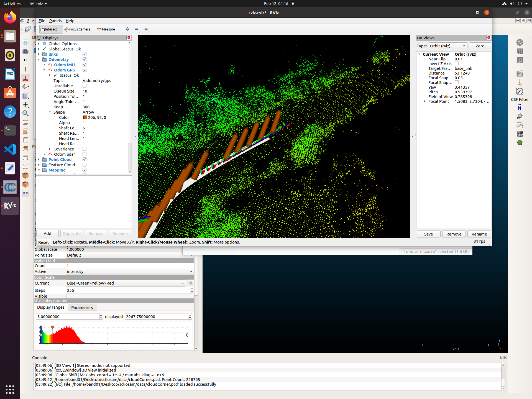Open the Blue>Green>Yellow>Red color scale dropdown

coord(126,283)
